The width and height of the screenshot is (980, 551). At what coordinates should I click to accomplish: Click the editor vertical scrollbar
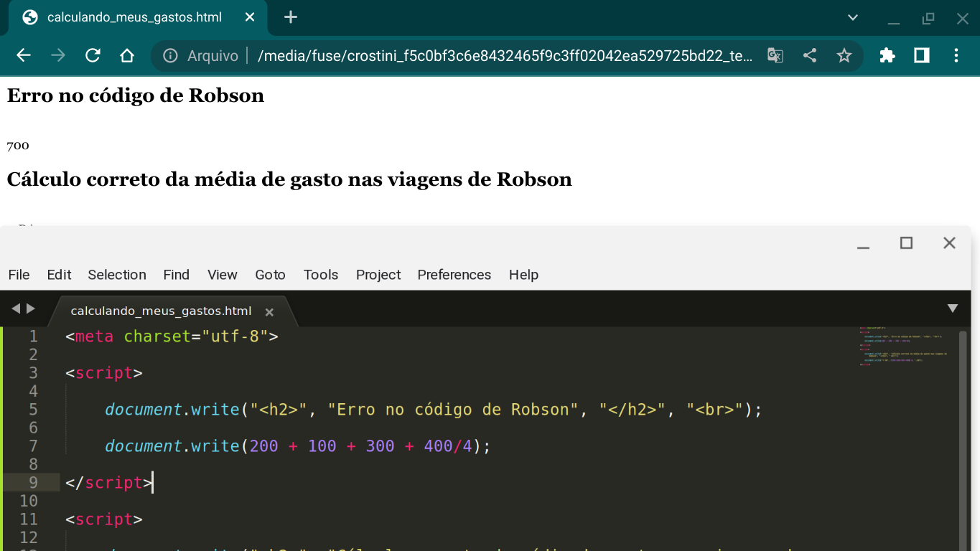(964, 439)
